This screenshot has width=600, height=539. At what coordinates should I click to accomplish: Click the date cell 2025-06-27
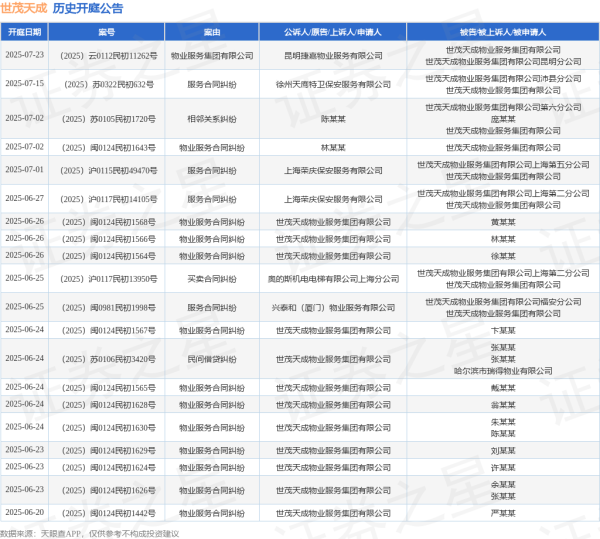pyautogui.click(x=24, y=198)
